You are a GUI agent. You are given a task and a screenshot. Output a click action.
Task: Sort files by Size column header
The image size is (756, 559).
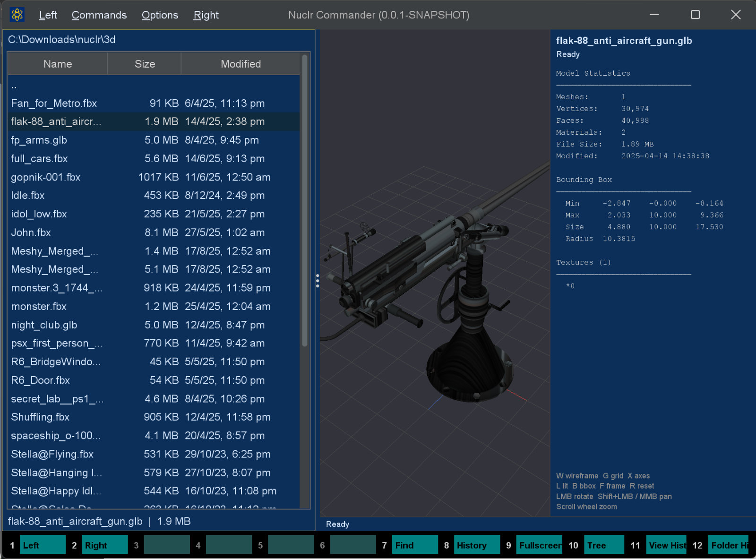click(145, 64)
